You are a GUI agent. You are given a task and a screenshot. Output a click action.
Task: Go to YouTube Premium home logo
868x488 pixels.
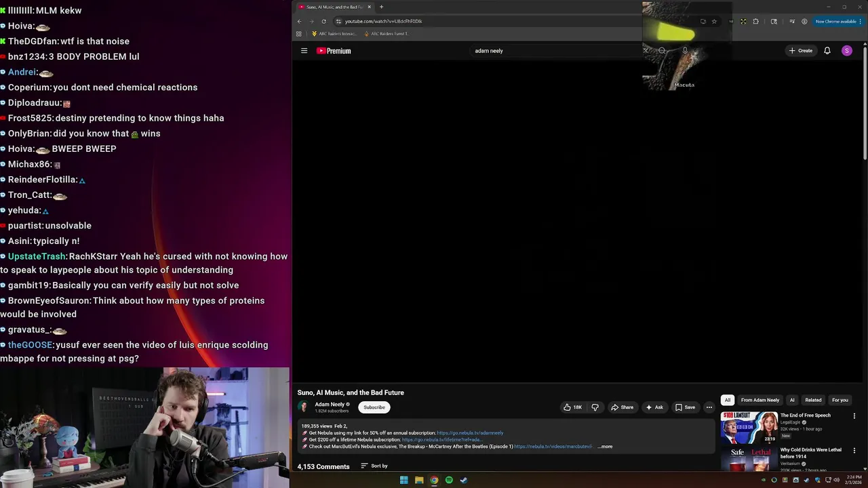pos(334,51)
